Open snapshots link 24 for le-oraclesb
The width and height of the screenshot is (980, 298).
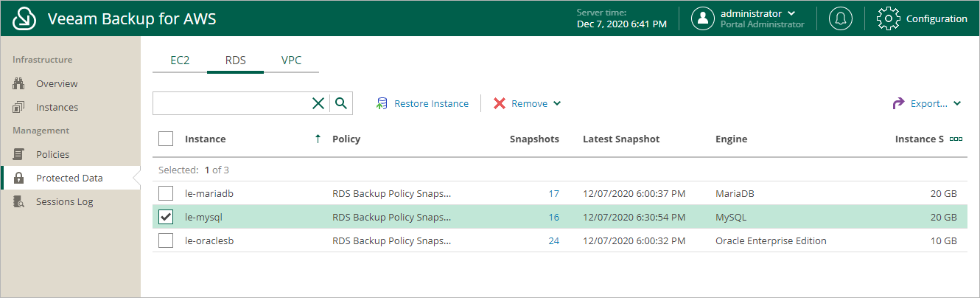tap(553, 241)
